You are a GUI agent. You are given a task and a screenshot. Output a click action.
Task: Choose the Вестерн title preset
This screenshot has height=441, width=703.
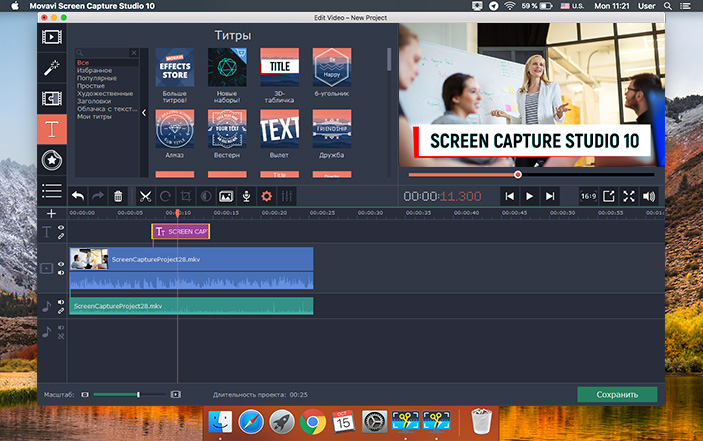(x=227, y=129)
